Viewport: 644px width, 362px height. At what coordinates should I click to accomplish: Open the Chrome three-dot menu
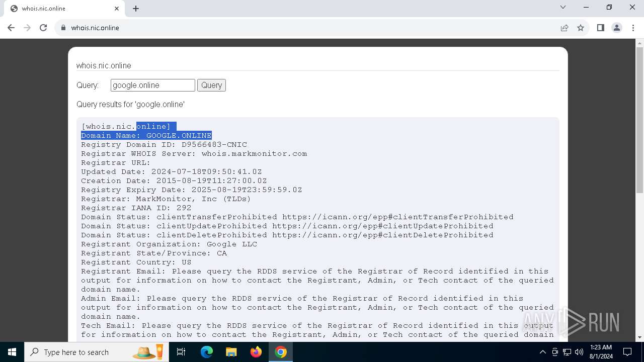633,28
